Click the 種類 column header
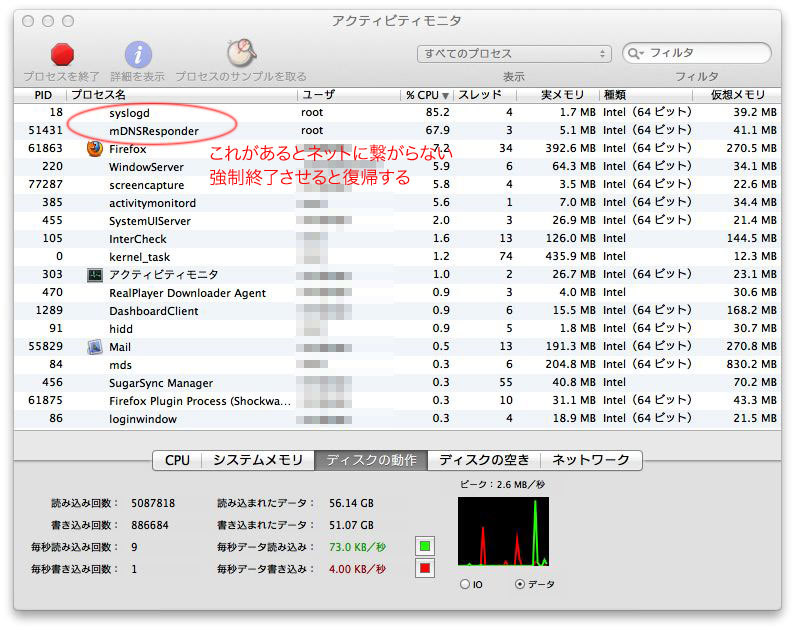795x630 pixels. point(646,95)
